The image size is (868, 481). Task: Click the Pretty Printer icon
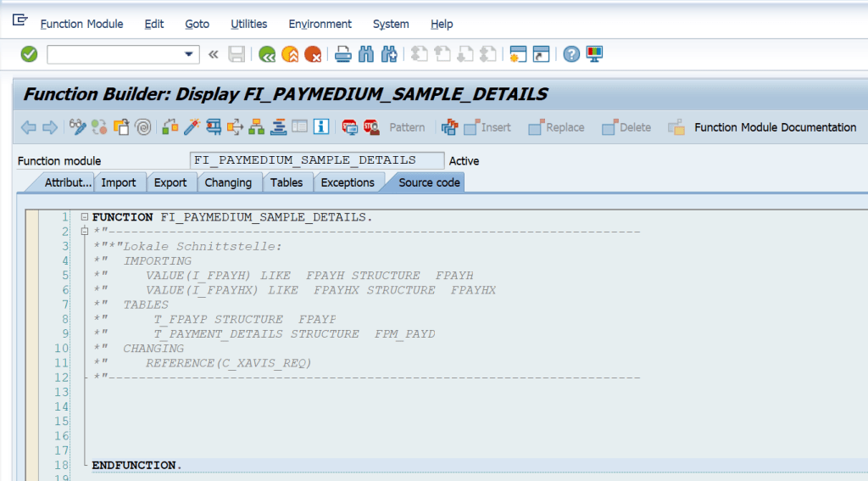click(449, 127)
